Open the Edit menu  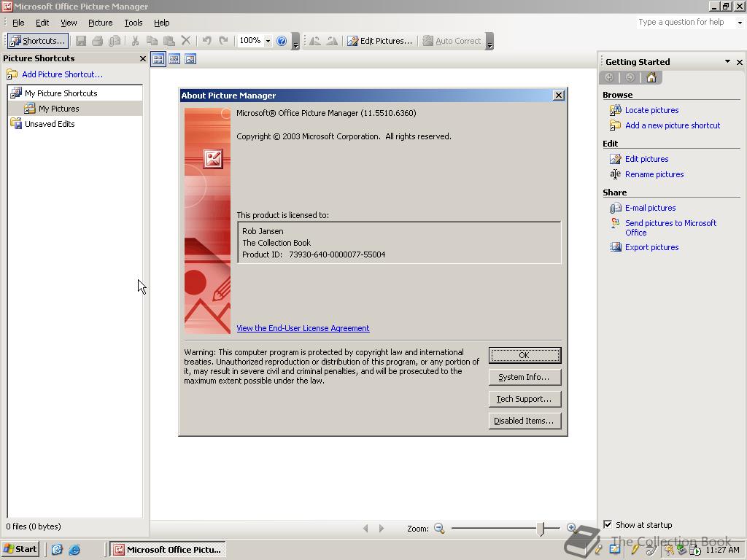(42, 23)
